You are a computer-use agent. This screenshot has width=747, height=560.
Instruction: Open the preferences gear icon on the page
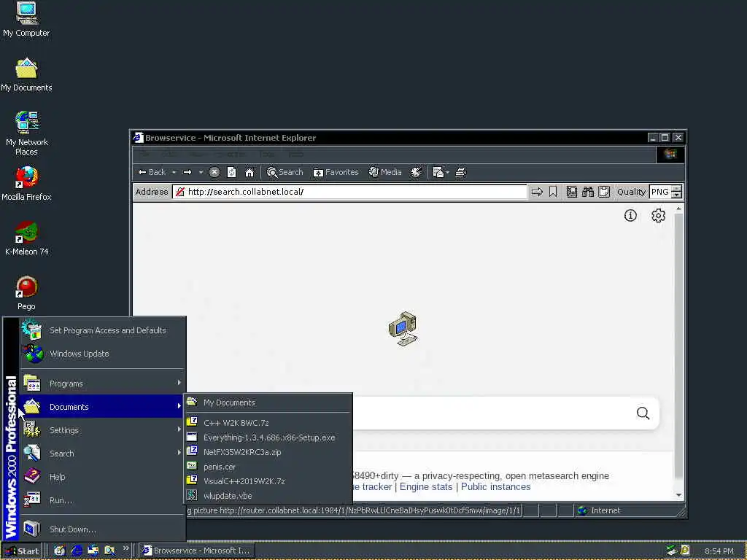(x=659, y=216)
